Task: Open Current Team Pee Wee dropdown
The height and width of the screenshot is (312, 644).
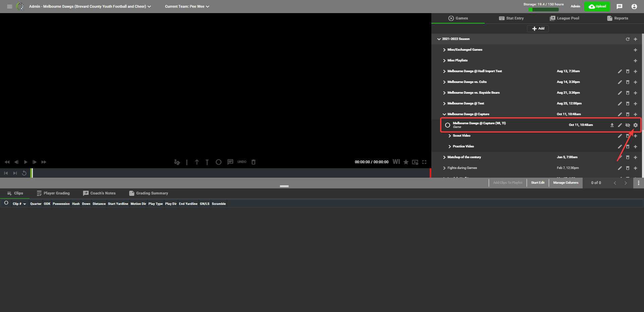Action: (x=187, y=6)
